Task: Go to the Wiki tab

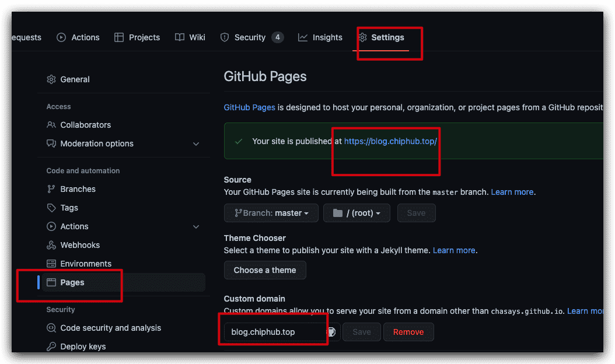Action: pyautogui.click(x=190, y=37)
